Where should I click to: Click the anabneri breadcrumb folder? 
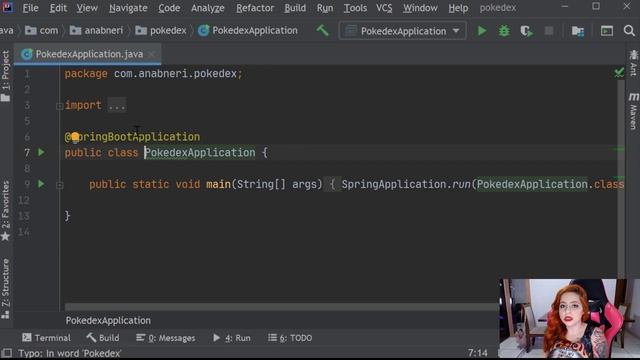[x=96, y=30]
